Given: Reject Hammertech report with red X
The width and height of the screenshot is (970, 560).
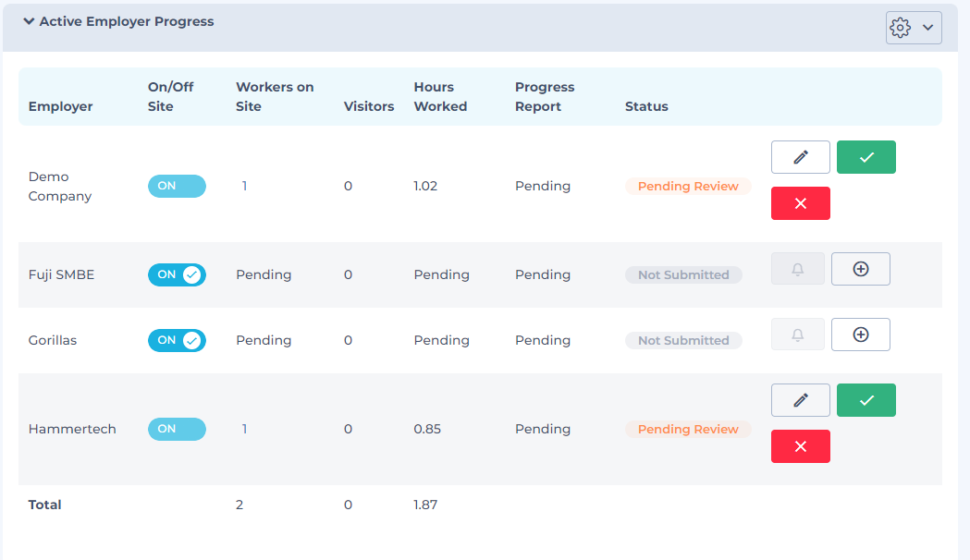Looking at the screenshot, I should tap(800, 446).
